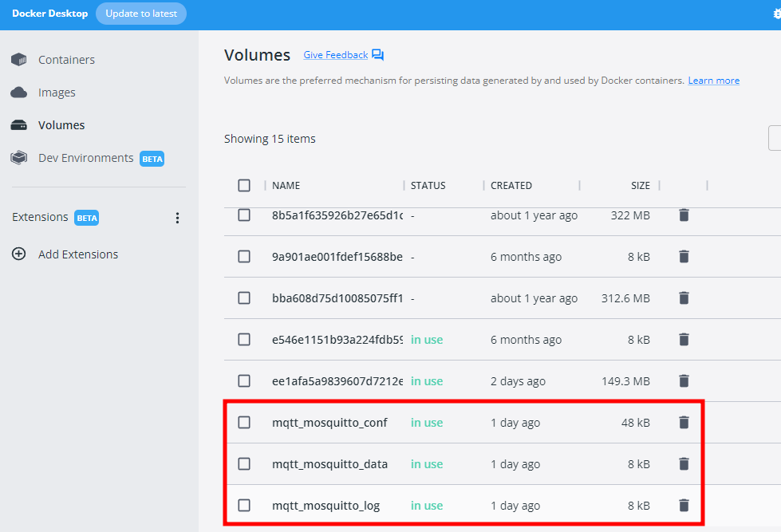The height and width of the screenshot is (532, 781).
Task: Delete the 9a901ae001fdef15688be volume
Action: (x=684, y=257)
